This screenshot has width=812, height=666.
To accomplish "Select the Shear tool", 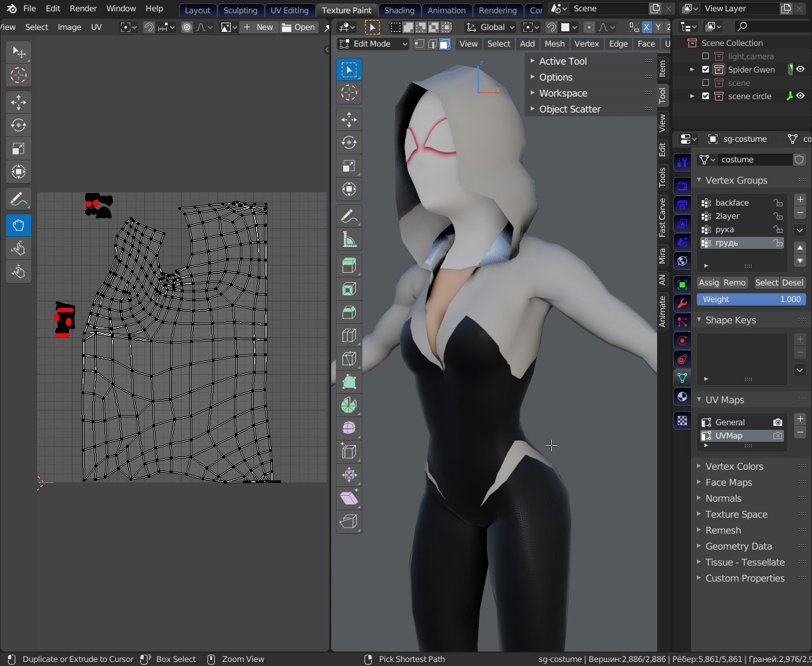I will pyautogui.click(x=349, y=498).
